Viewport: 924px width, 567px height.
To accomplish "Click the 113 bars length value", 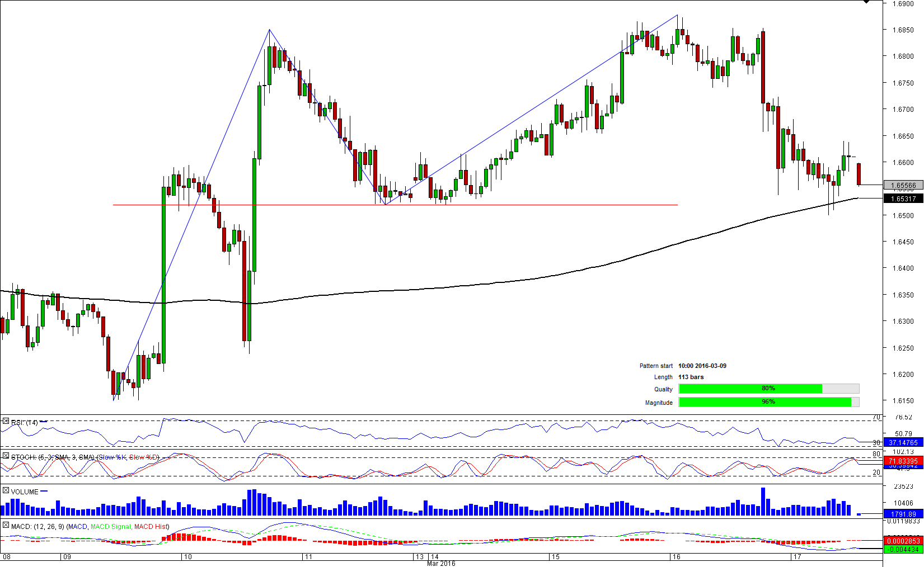I will [x=691, y=377].
